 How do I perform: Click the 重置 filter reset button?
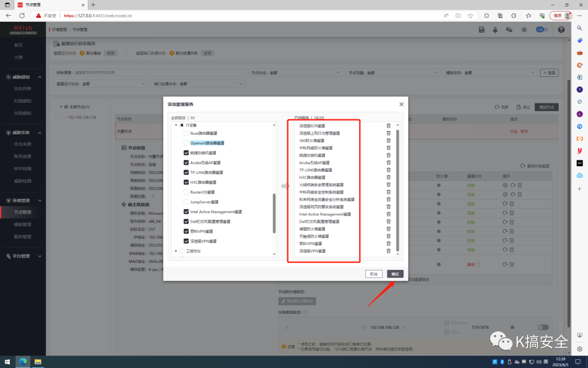(x=549, y=73)
